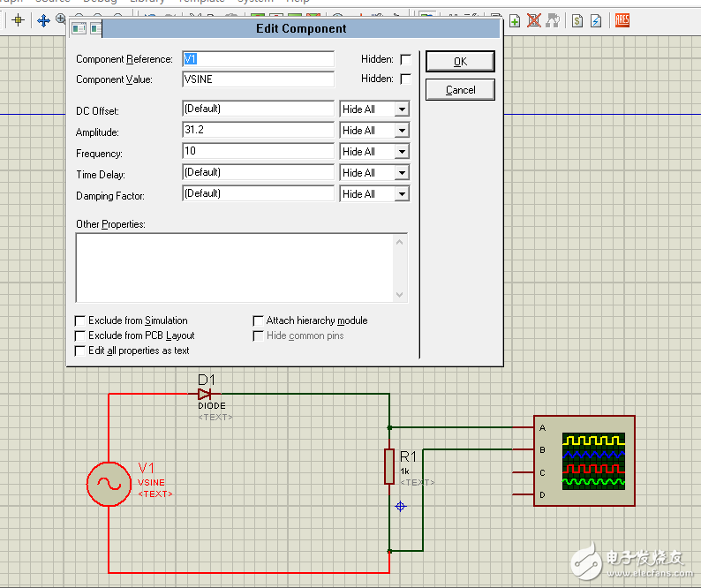The width and height of the screenshot is (701, 588).
Task: Open the Bill of Materials dollar icon
Action: pyautogui.click(x=577, y=20)
